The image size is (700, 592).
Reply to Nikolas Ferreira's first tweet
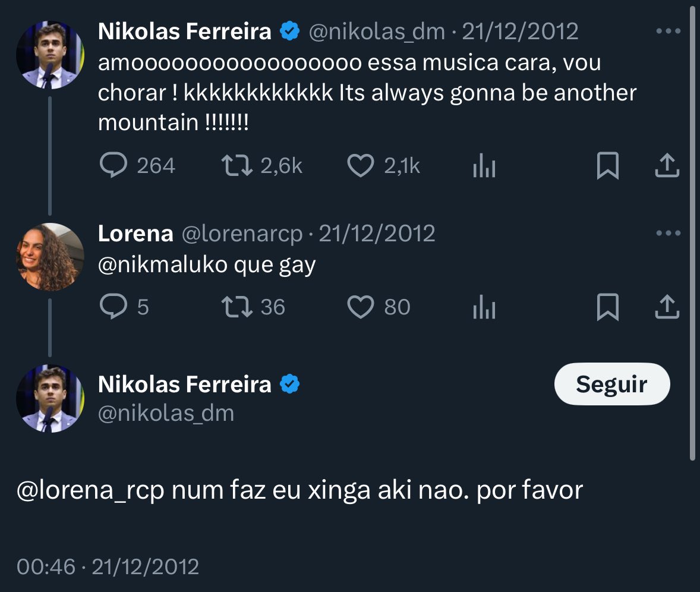pos(113,165)
